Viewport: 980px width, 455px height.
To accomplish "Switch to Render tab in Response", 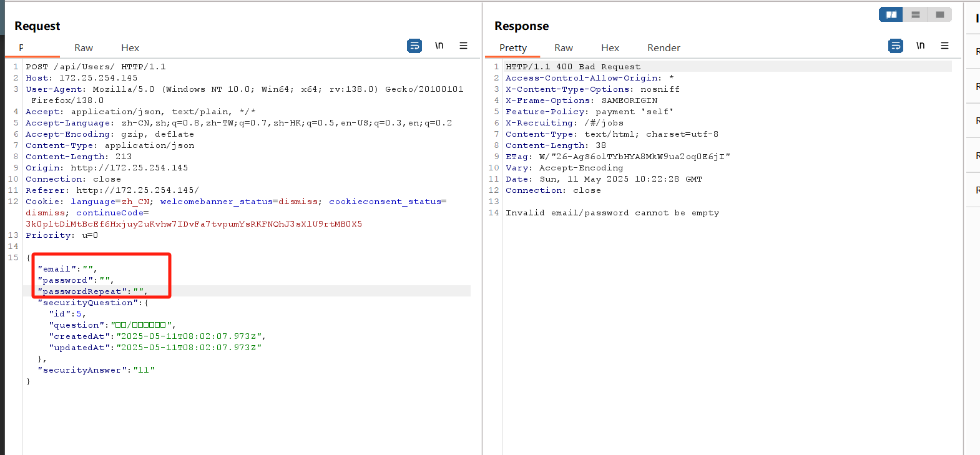I will [664, 48].
